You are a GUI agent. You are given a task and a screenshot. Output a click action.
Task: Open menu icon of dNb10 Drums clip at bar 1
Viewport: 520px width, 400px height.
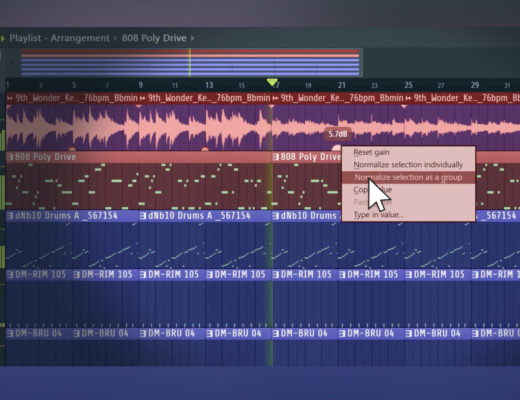(x=10, y=216)
